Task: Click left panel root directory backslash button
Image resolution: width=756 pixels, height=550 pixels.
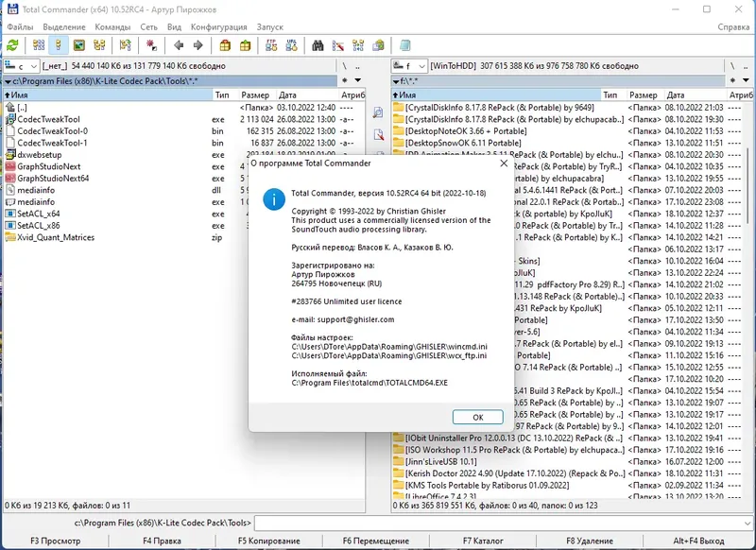Action: 344,66
